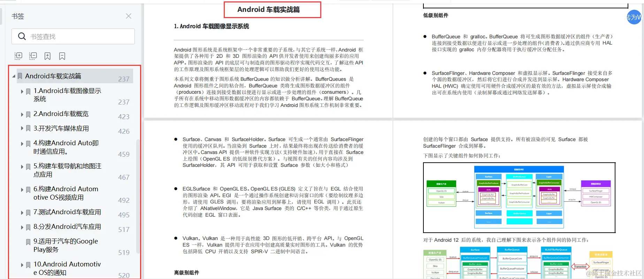
Task: Click the bookmark icon beside 8.分发Android汽车应用
Action: (x=28, y=227)
